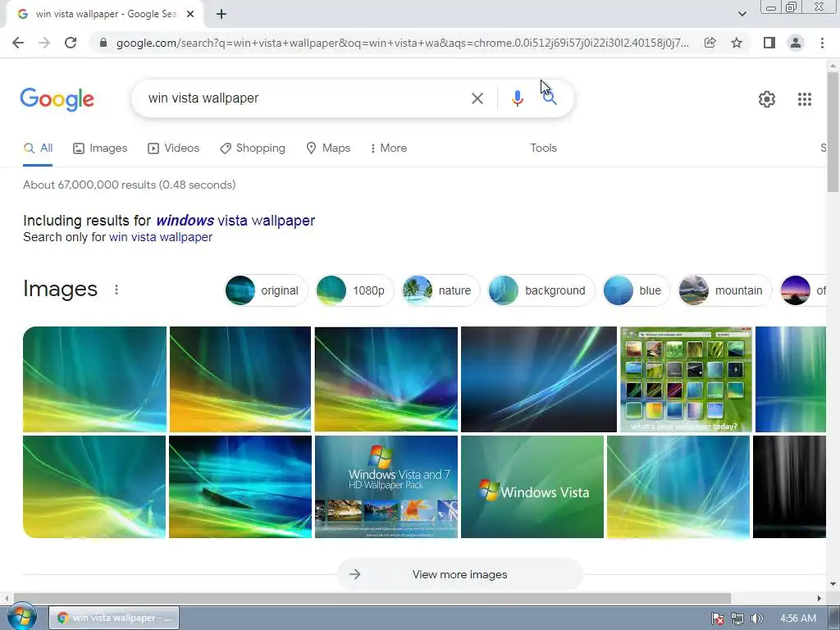Open a new tab with the plus button
Screen dimensions: 840x630
point(221,15)
